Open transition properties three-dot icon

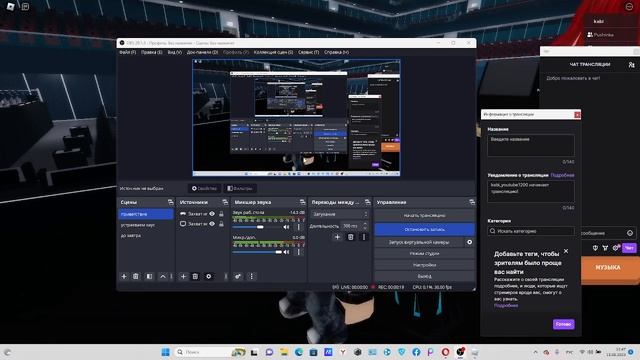[x=364, y=237]
